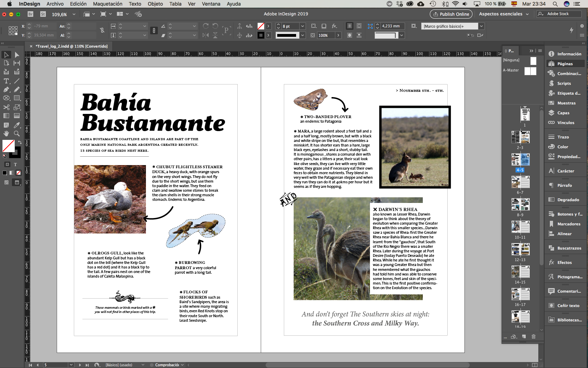The image size is (588, 368).
Task: Select the Gap tool
Action: point(17,63)
